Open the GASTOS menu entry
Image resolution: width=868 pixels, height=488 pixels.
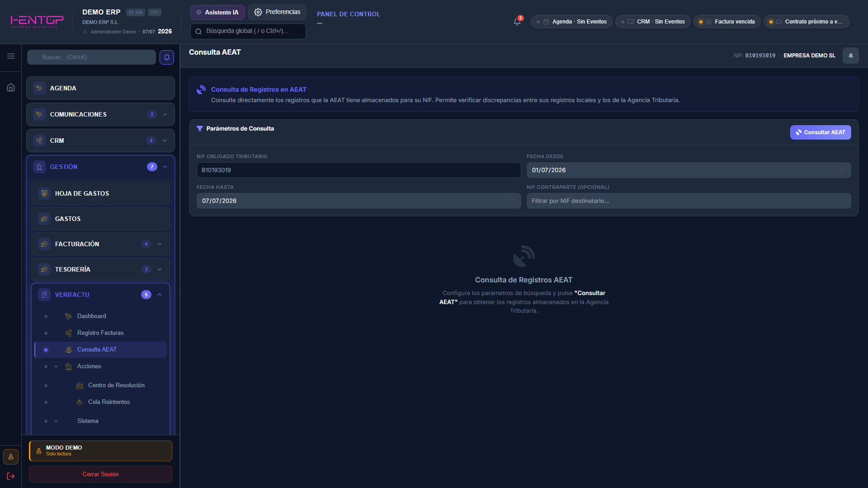coord(100,219)
